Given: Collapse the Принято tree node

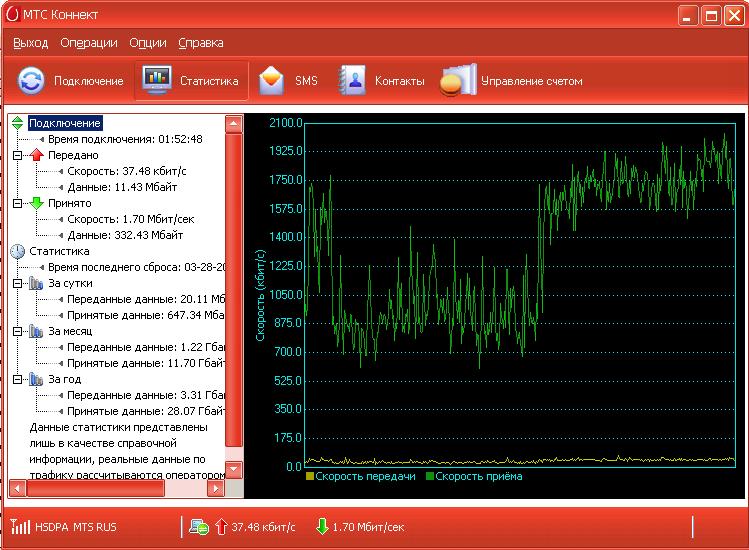Looking at the screenshot, I should pos(18,203).
